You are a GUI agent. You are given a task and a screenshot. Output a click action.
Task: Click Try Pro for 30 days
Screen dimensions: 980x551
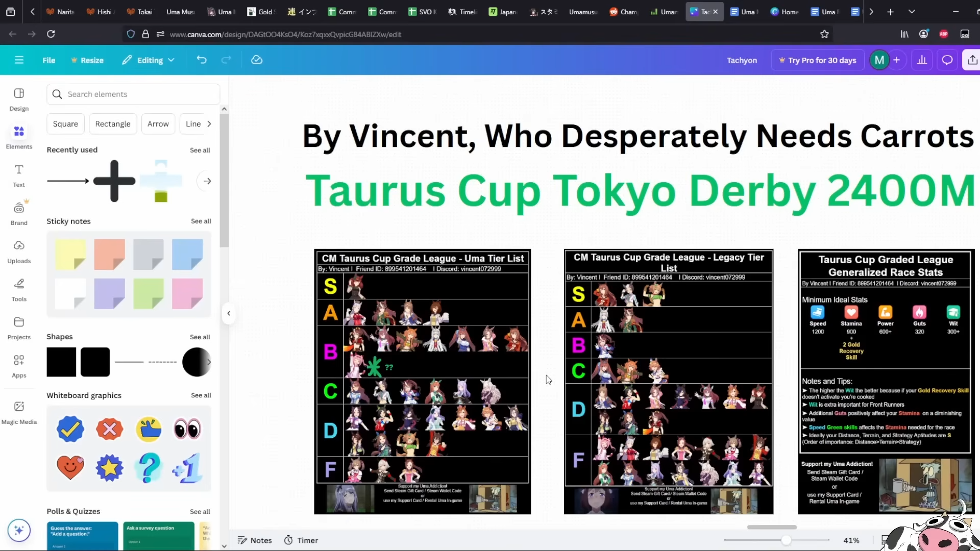click(817, 60)
